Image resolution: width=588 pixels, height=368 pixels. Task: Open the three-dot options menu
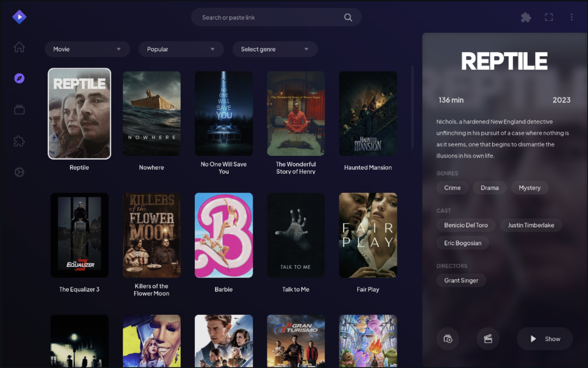click(571, 17)
